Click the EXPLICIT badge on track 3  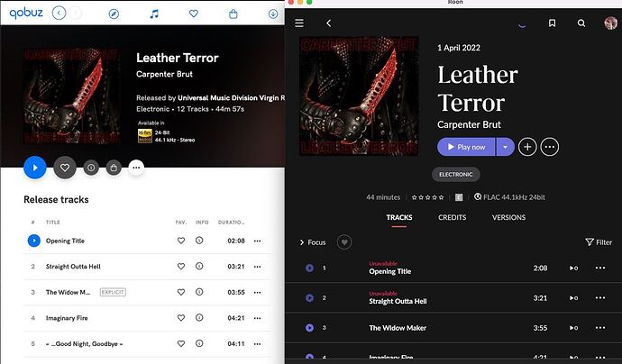pyautogui.click(x=113, y=292)
